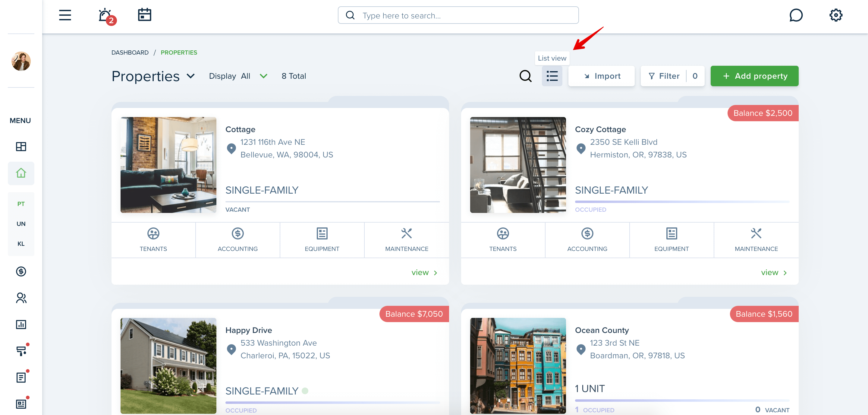
Task: Open the people contacts sidebar icon
Action: point(21,298)
